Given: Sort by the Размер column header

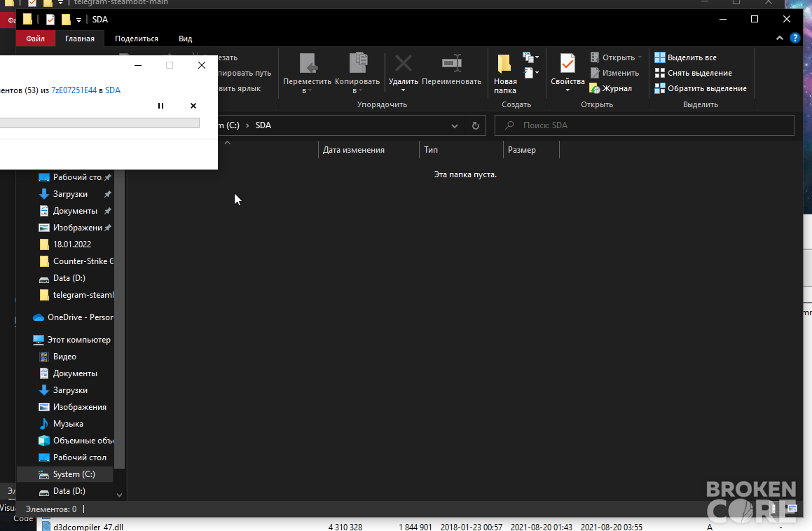Looking at the screenshot, I should pos(531,150).
